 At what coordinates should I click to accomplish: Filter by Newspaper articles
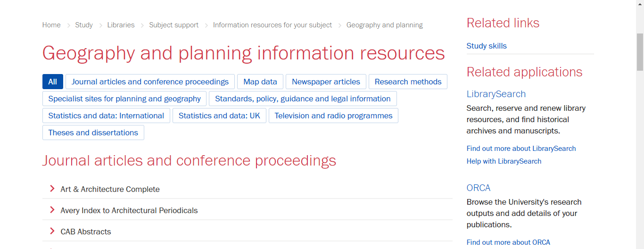tap(326, 82)
